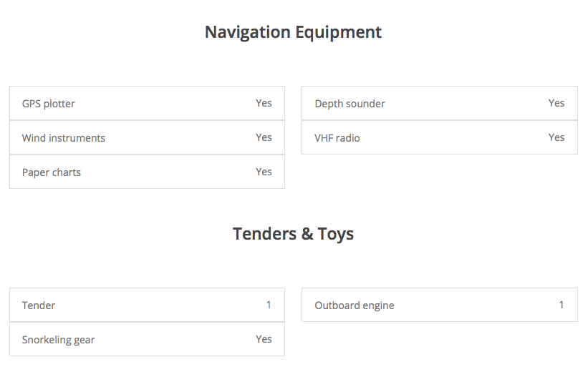588x367 pixels.
Task: Click the Yes value for VHF radio
Action: tap(556, 137)
